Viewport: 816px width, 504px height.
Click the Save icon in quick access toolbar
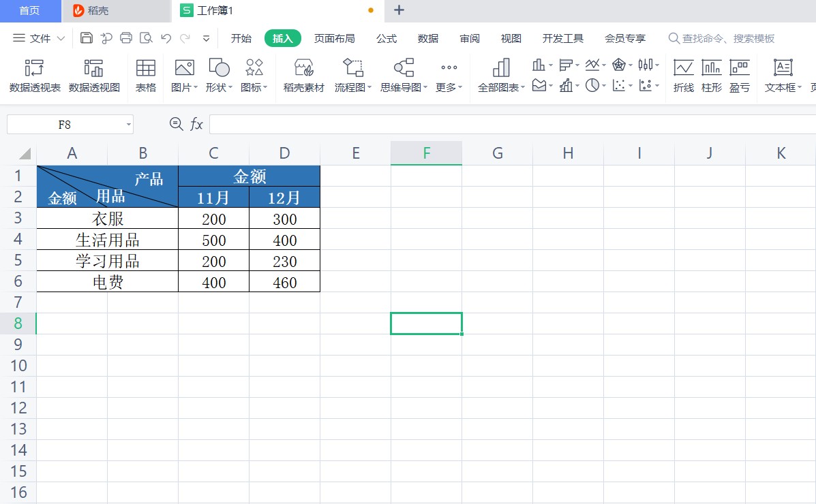click(87, 38)
